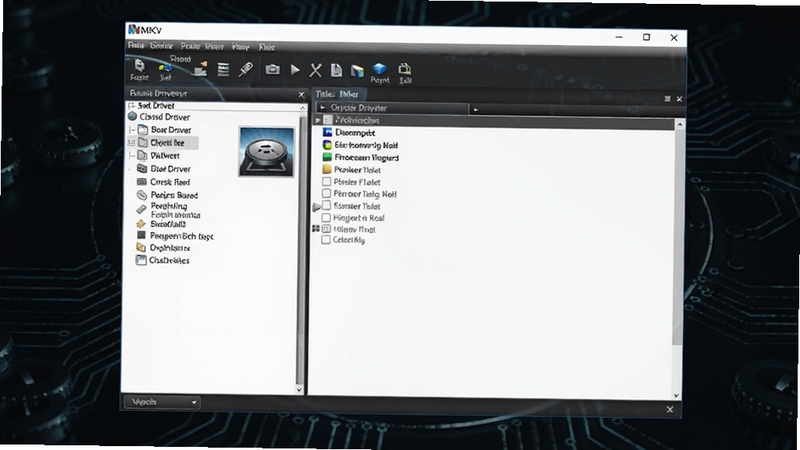Click the dark drive icon beside 'Disc Driver' row
The image size is (800, 450).
142,168
